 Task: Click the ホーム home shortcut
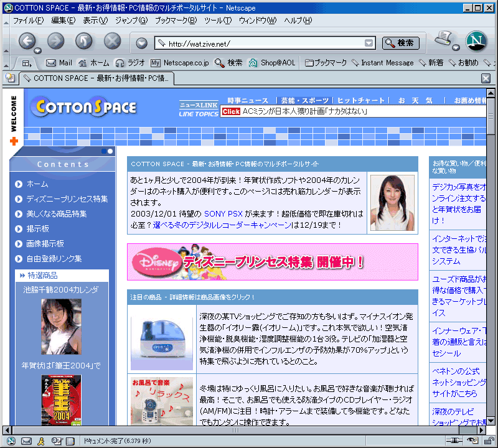click(x=94, y=63)
